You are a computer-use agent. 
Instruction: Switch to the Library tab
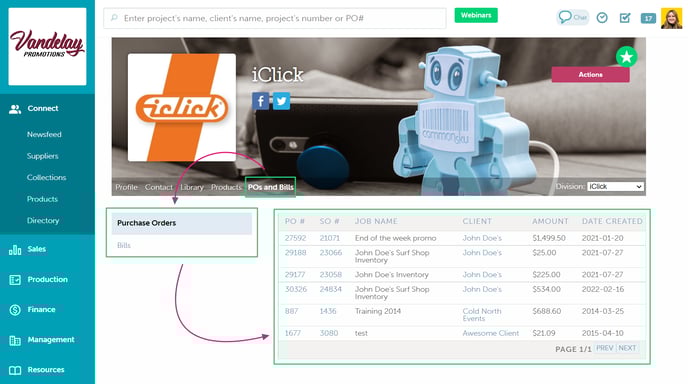[192, 187]
